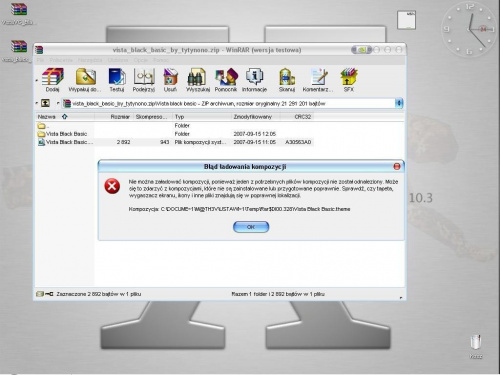This screenshot has width=500, height=375.
Task: Click the Komentarz comment icon
Action: (318, 80)
